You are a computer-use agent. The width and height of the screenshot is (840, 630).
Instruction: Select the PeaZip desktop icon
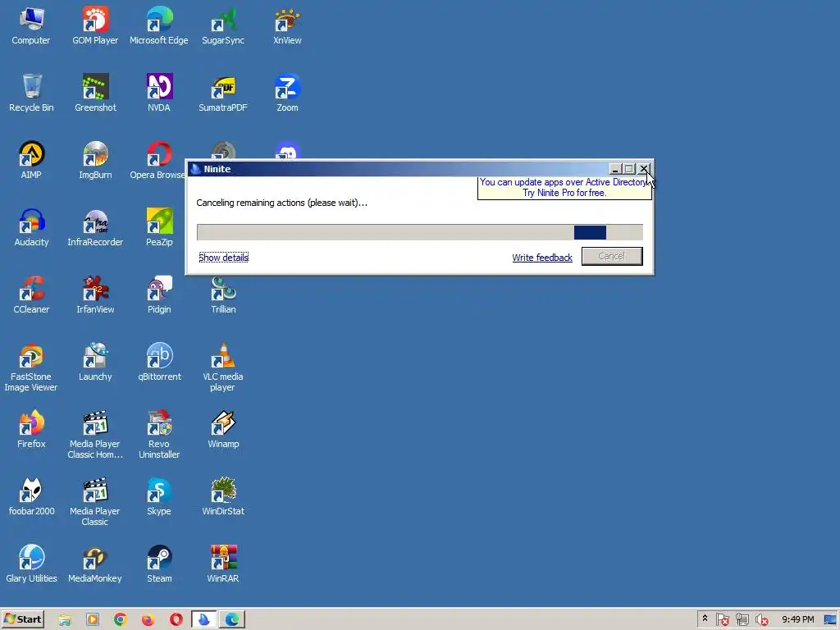pos(159,228)
